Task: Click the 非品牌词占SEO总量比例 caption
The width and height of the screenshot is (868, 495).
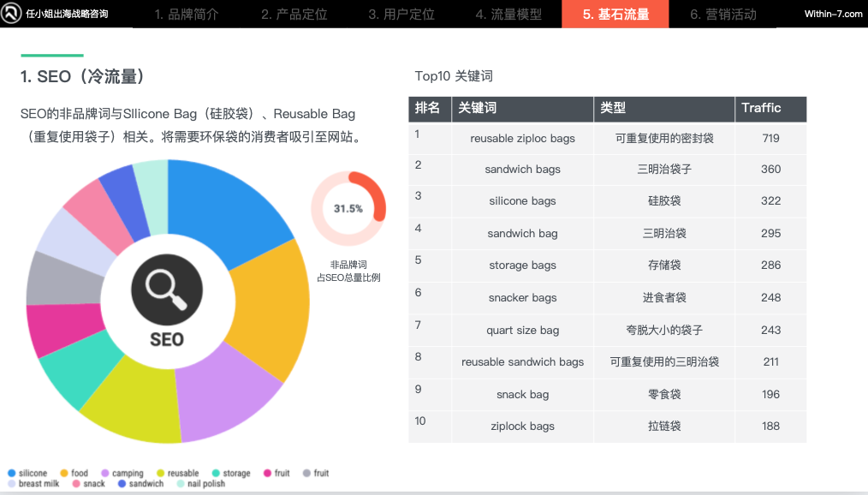Action: (348, 271)
